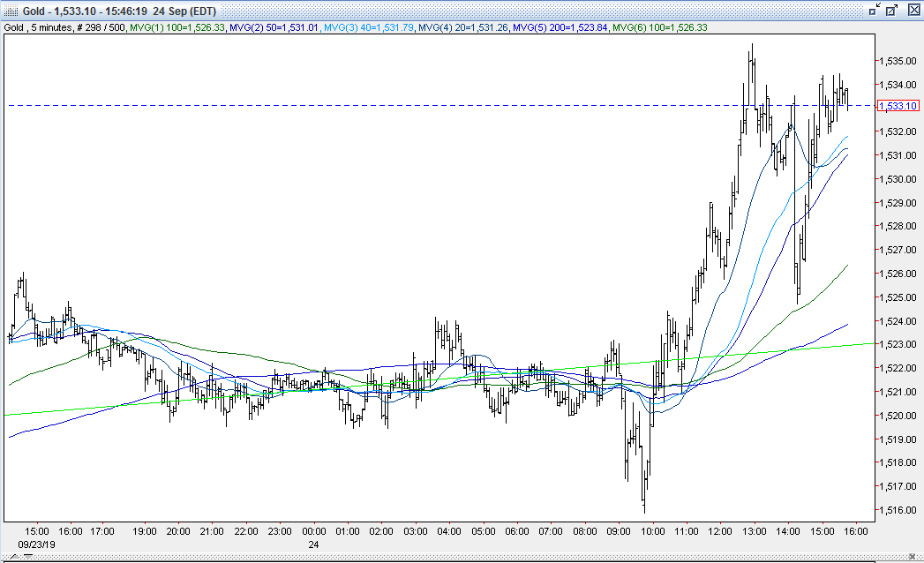The width and height of the screenshot is (924, 563).
Task: Select the MVG(2) 50=1,531.01 legend entry
Action: click(x=274, y=27)
